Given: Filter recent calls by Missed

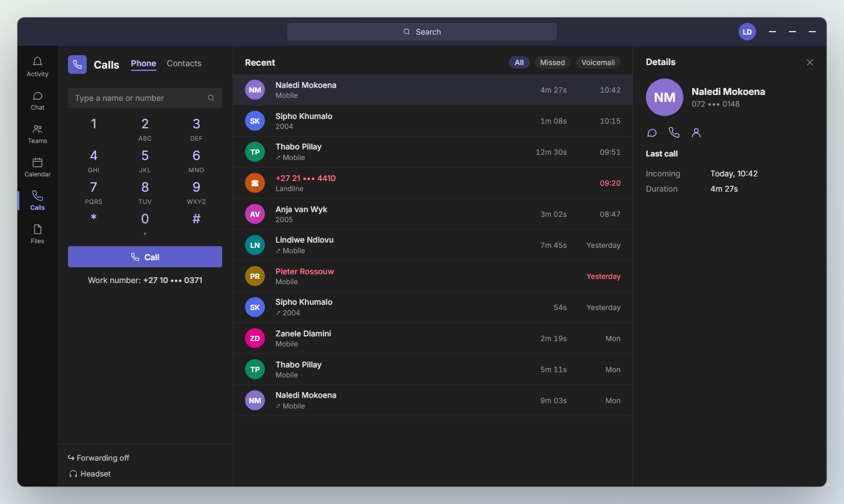Looking at the screenshot, I should (553, 63).
